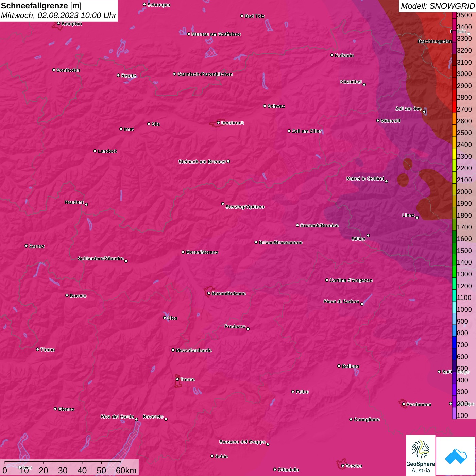Image resolution: width=476 pixels, height=476 pixels.
Task: Click the Zell am Ziller label
Action: [x=306, y=131]
